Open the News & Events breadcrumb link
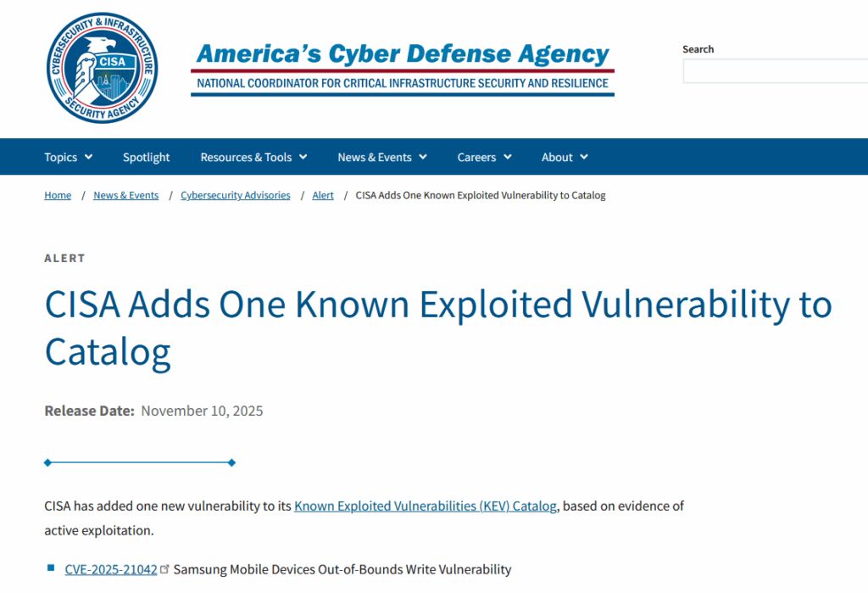Viewport: 868px width, 593px height. 125,195
